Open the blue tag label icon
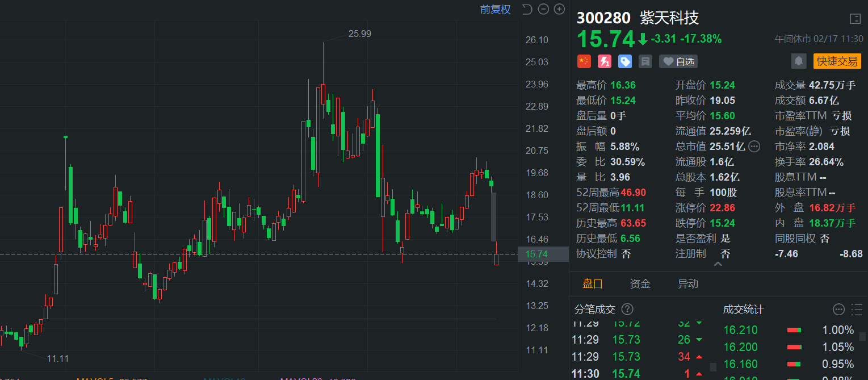This screenshot has width=868, height=380. point(624,61)
